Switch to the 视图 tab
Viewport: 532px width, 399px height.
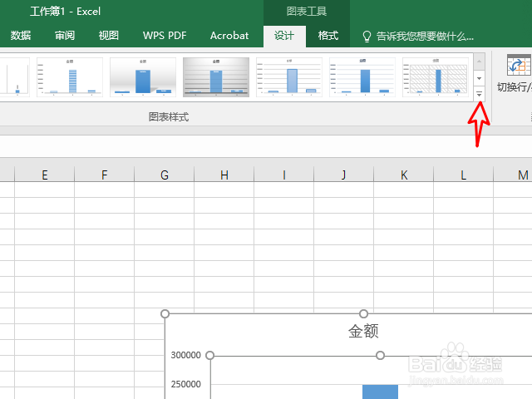click(109, 35)
